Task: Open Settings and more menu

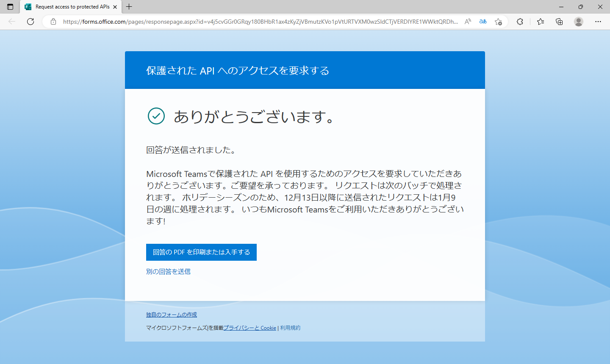Action: pyautogui.click(x=598, y=22)
